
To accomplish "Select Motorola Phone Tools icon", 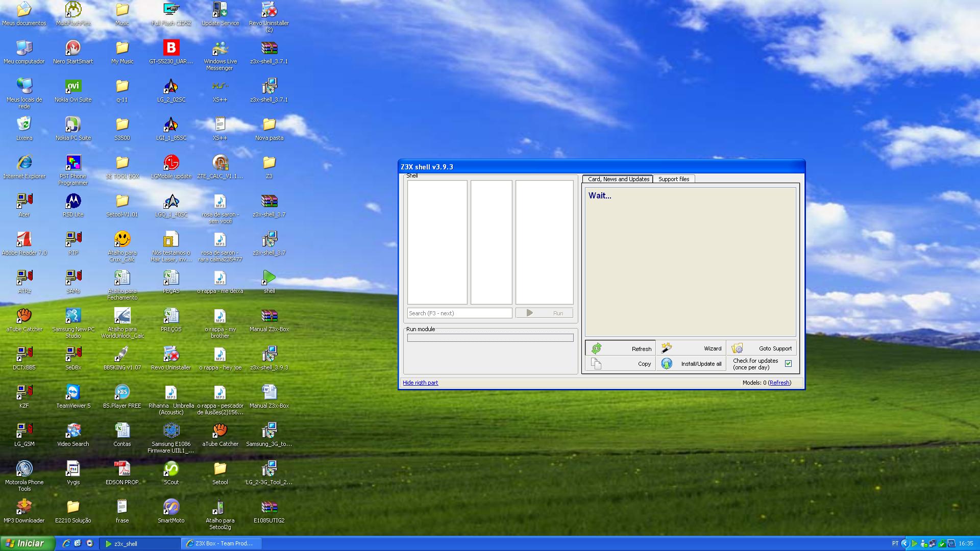I will coord(24,476).
